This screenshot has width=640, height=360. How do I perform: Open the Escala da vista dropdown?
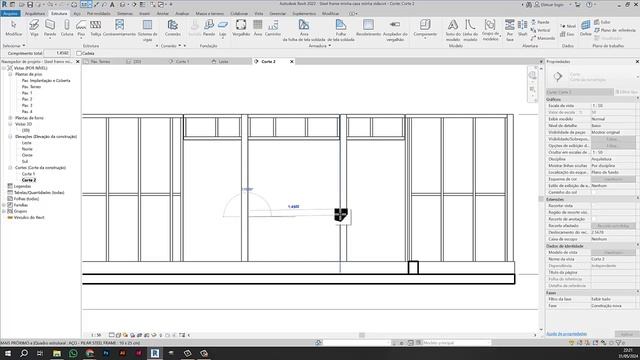[x=613, y=106]
